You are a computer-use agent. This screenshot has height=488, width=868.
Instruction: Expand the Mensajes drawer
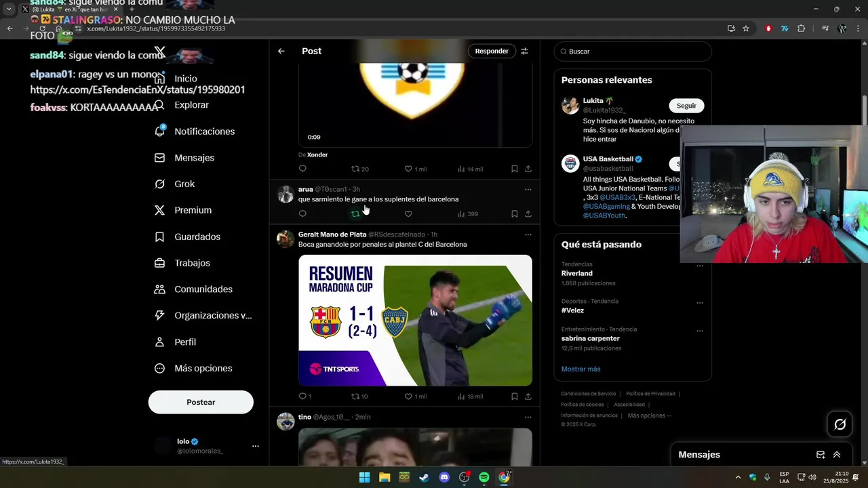tap(837, 455)
